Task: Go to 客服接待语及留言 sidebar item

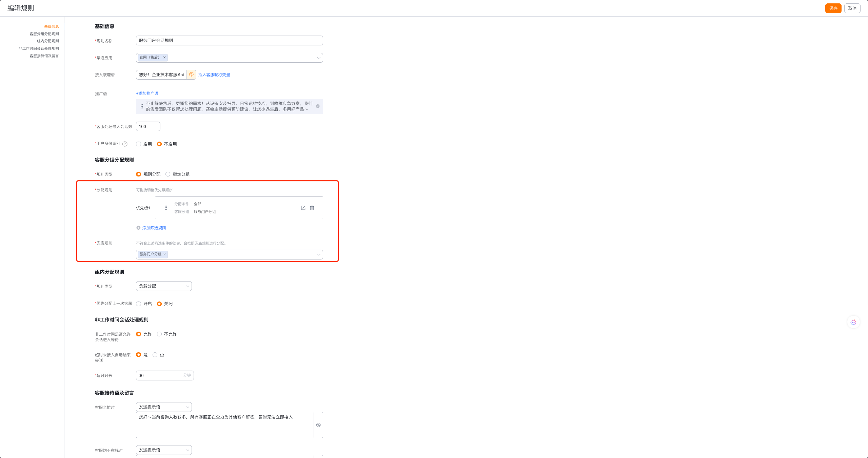Action: pos(44,56)
